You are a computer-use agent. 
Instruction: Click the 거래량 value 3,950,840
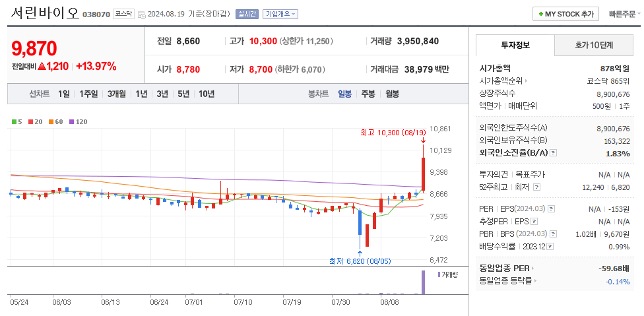pyautogui.click(x=418, y=41)
